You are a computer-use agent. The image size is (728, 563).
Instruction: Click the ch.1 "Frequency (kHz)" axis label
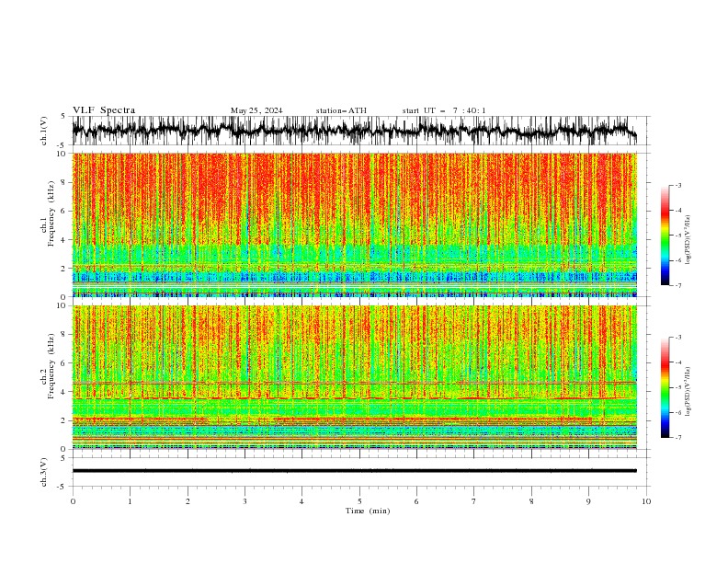click(51, 214)
